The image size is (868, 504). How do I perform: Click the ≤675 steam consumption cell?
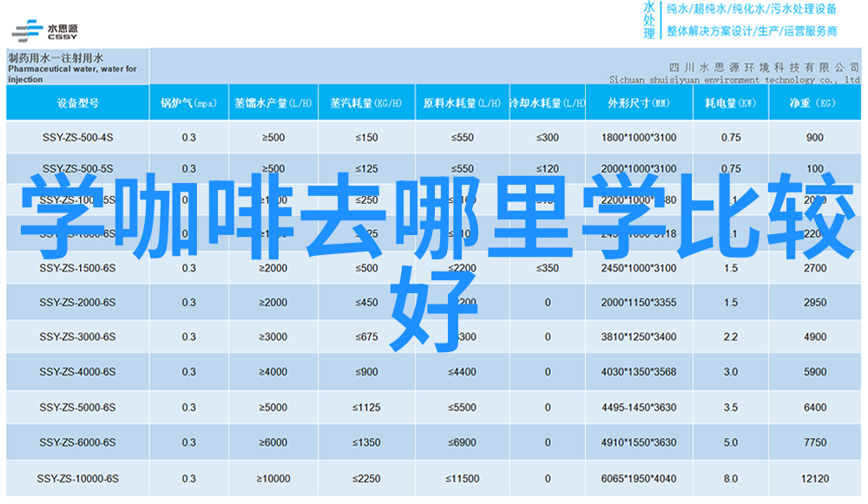pyautogui.click(x=366, y=337)
